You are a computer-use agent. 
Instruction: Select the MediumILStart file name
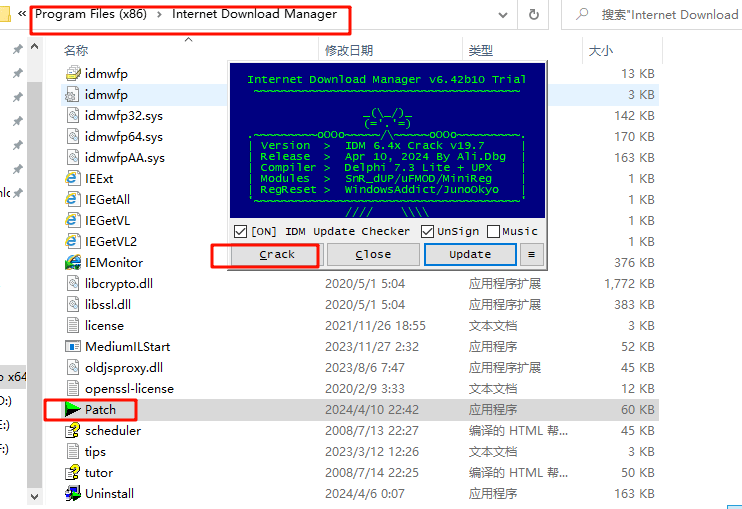pos(127,347)
